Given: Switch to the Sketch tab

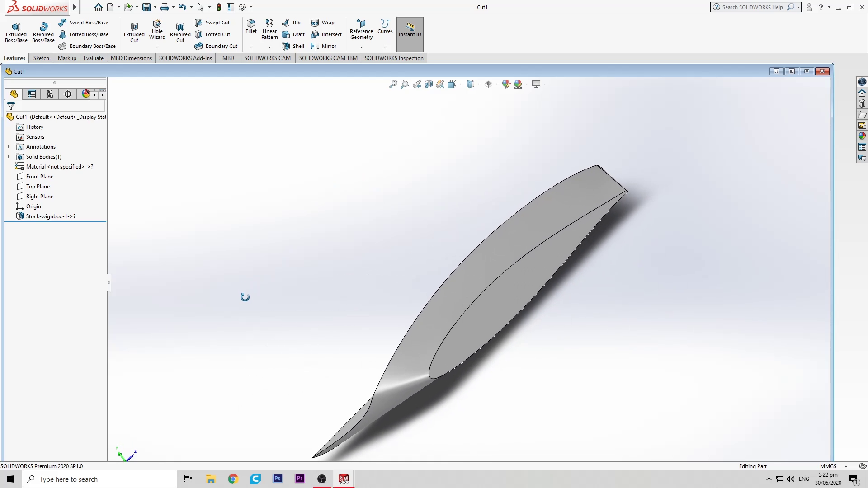Looking at the screenshot, I should pyautogui.click(x=41, y=58).
